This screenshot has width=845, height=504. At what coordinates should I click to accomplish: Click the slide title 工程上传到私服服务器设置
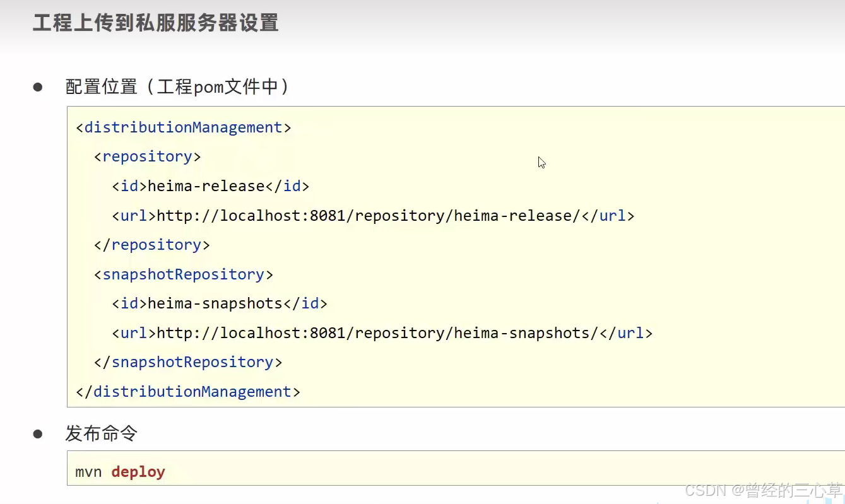[155, 23]
